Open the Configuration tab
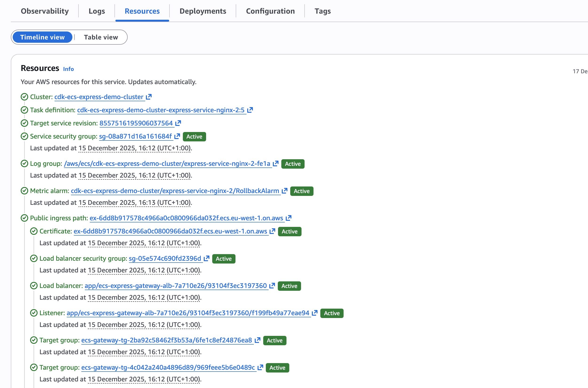This screenshot has height=388, width=588. (270, 11)
